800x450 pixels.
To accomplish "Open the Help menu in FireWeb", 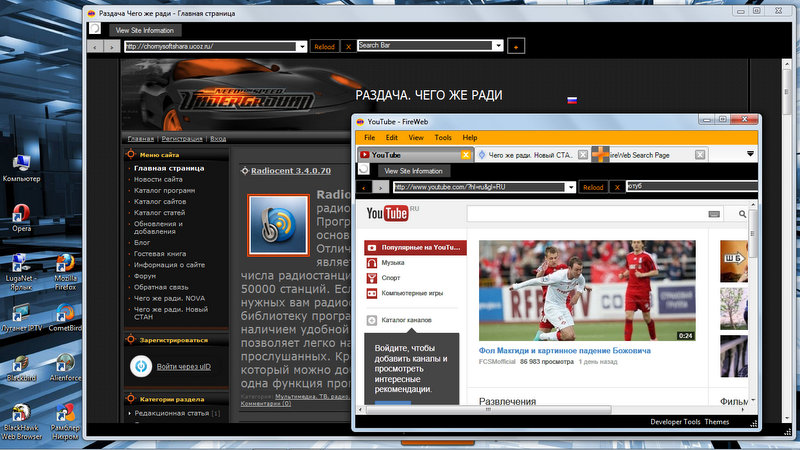I will pyautogui.click(x=470, y=138).
